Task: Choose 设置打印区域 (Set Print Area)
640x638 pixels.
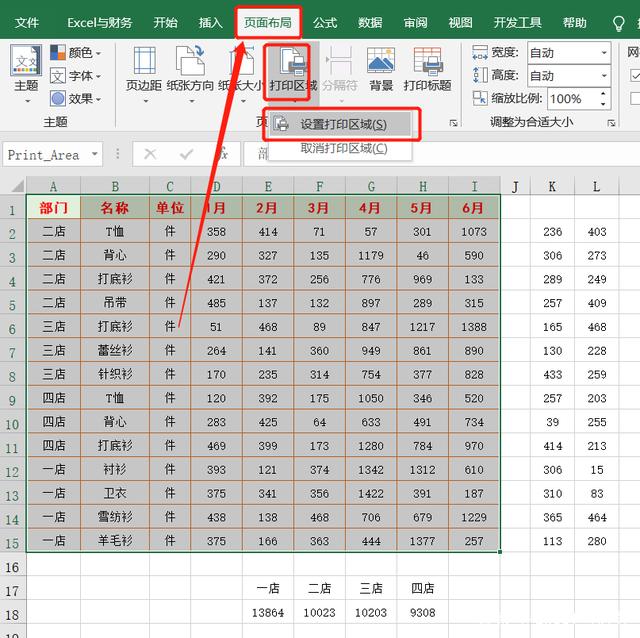Action: [x=342, y=125]
